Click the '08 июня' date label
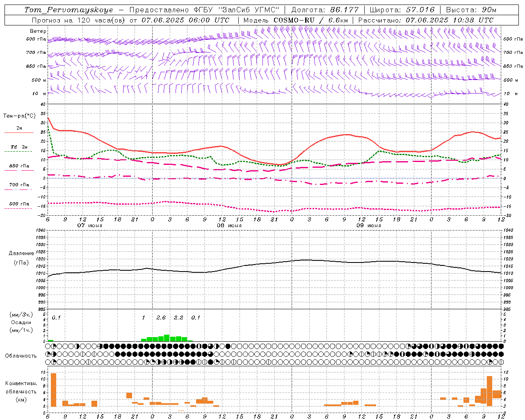 pyautogui.click(x=229, y=226)
